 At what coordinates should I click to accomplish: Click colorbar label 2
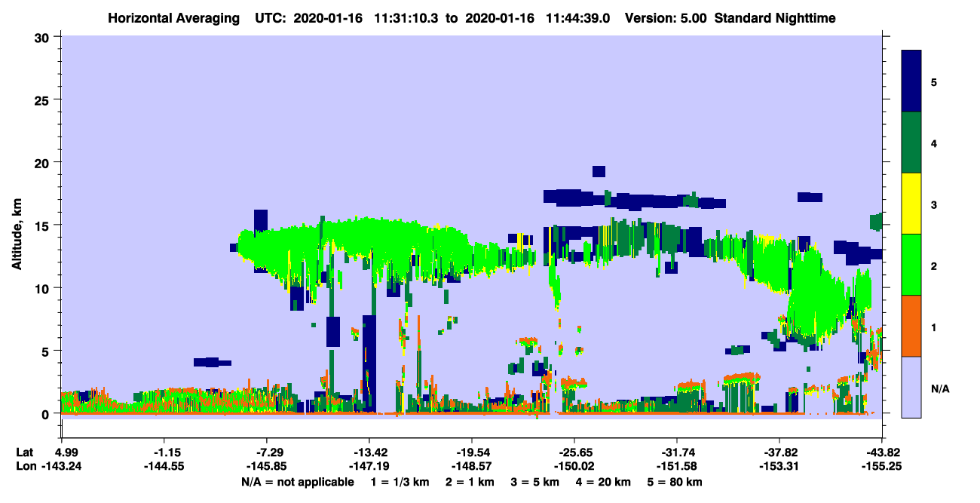click(x=934, y=266)
